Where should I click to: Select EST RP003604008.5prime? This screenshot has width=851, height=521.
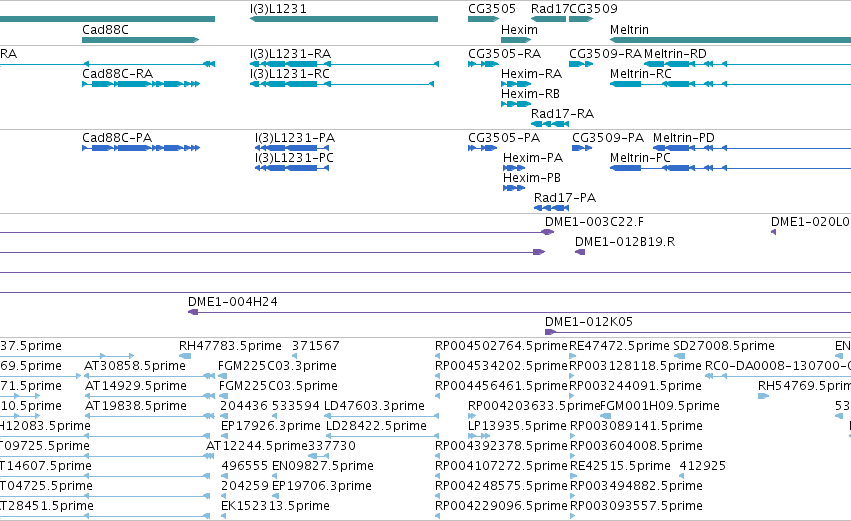573,456
